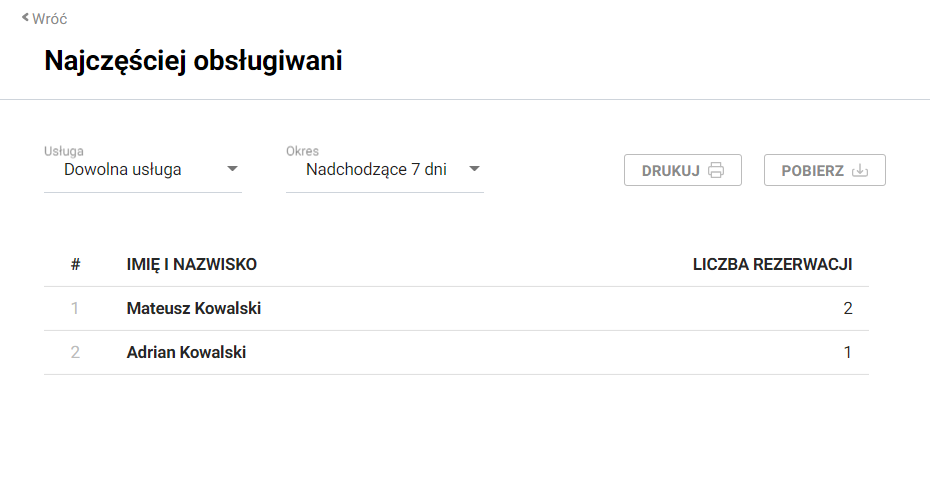This screenshot has width=930, height=499.
Task: Expand the Usługa dropdown arrow
Action: pyautogui.click(x=232, y=169)
